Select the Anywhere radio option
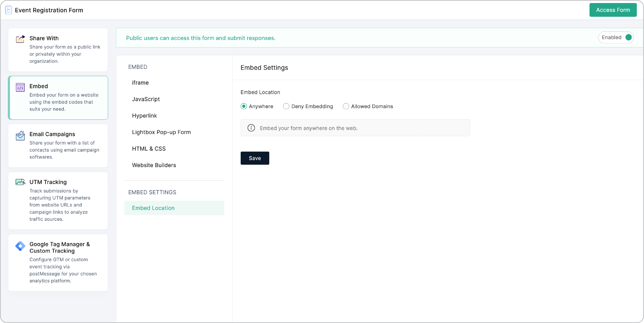Image resolution: width=644 pixels, height=323 pixels. [x=244, y=106]
